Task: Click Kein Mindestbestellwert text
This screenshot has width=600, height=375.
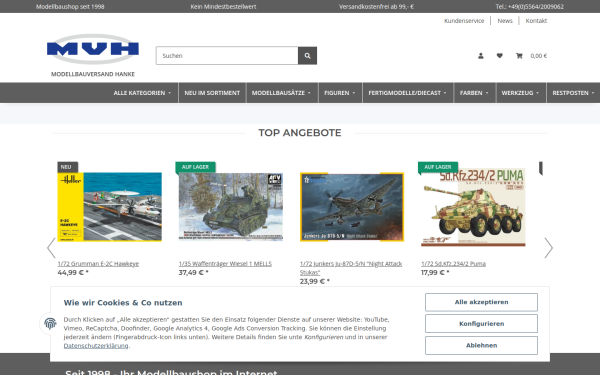Action: pyautogui.click(x=223, y=7)
